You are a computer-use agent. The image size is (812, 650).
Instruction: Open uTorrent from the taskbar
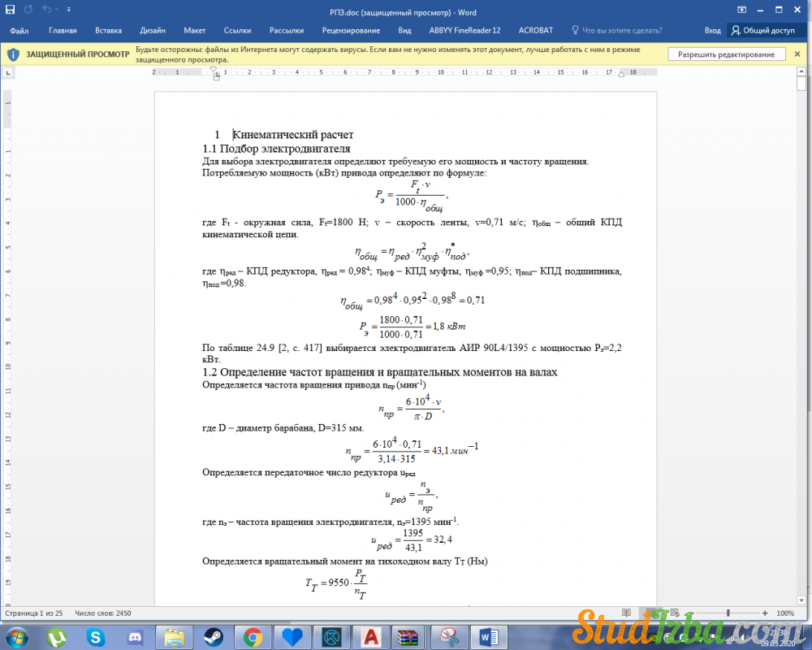pos(56,637)
